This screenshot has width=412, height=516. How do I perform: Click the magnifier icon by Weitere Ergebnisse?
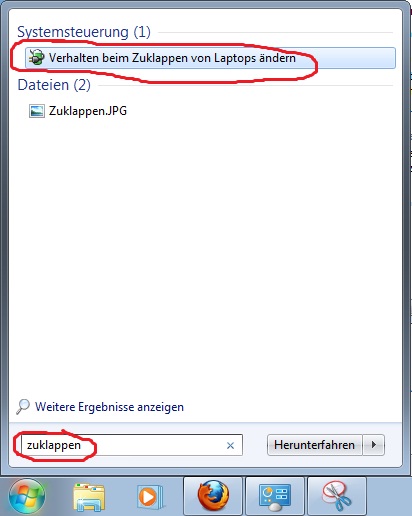click(23, 406)
